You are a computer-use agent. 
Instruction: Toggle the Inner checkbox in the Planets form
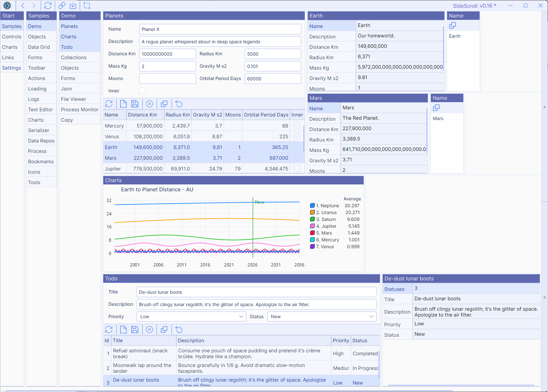[x=142, y=91]
